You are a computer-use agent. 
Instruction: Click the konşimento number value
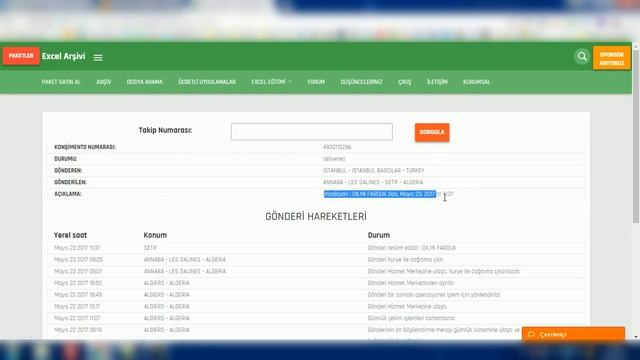pos(337,147)
